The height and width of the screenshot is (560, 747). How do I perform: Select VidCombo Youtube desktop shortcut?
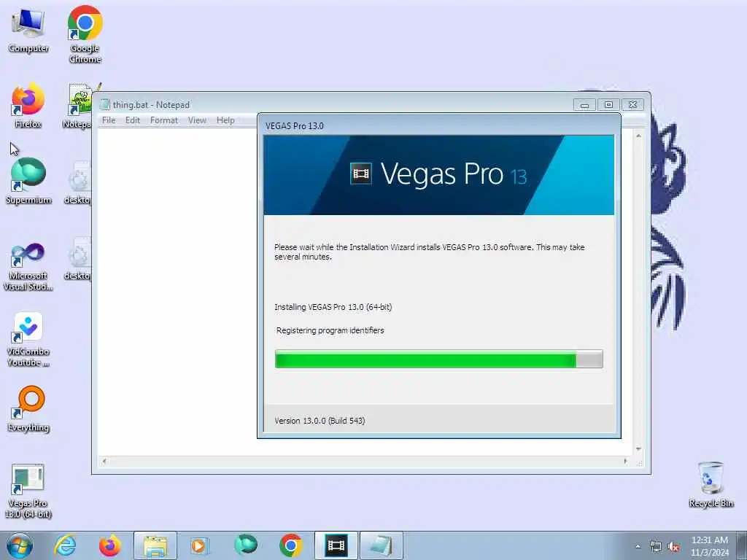coord(28,340)
